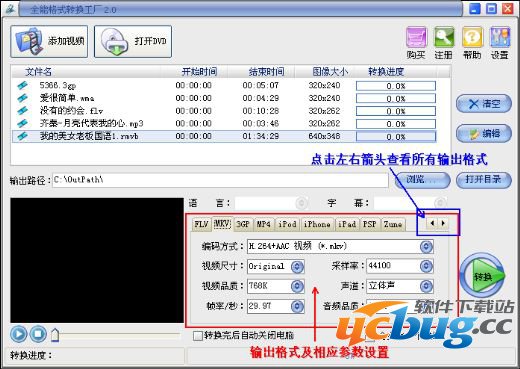Switch to the PSP format tab

tap(369, 224)
